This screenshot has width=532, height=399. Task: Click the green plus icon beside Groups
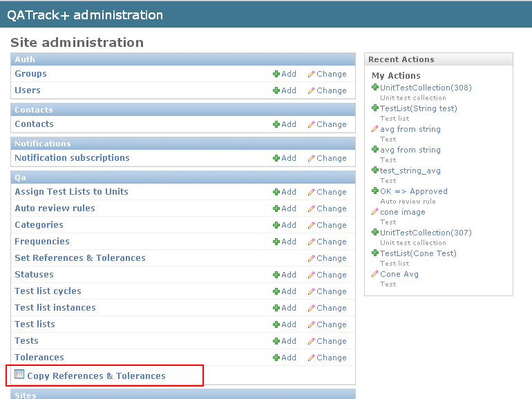click(x=276, y=74)
